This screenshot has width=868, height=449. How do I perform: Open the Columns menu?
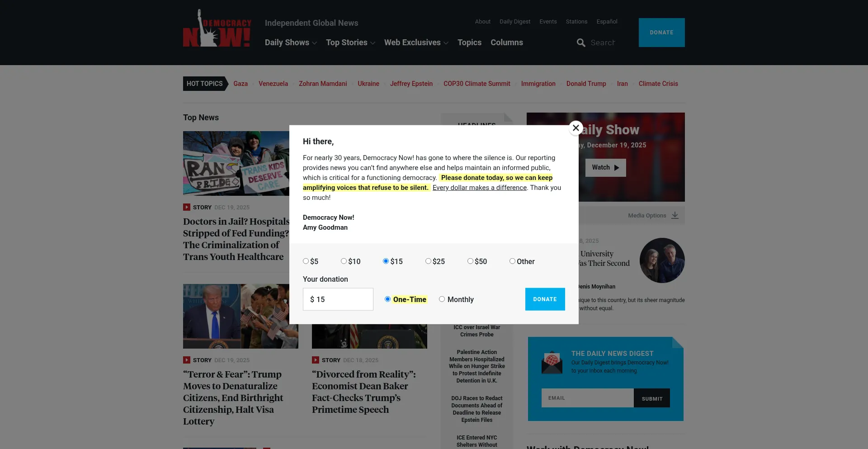[506, 43]
